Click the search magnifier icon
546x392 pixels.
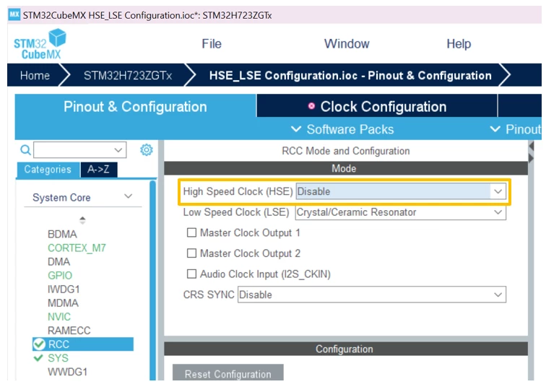[25, 150]
